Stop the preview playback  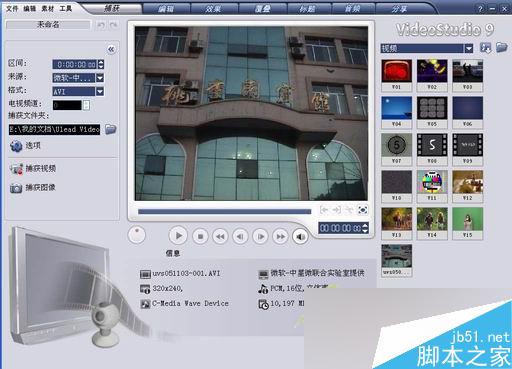coord(200,237)
